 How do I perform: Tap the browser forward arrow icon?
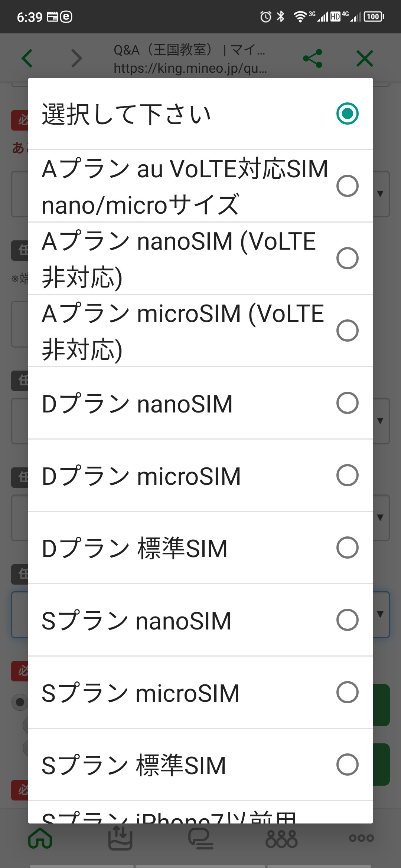pos(76,58)
